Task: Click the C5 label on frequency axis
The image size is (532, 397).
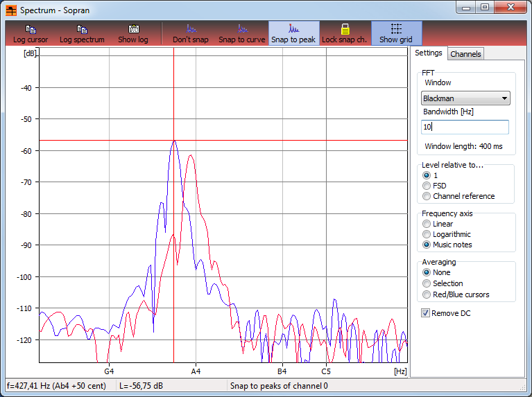Action: pyautogui.click(x=326, y=371)
